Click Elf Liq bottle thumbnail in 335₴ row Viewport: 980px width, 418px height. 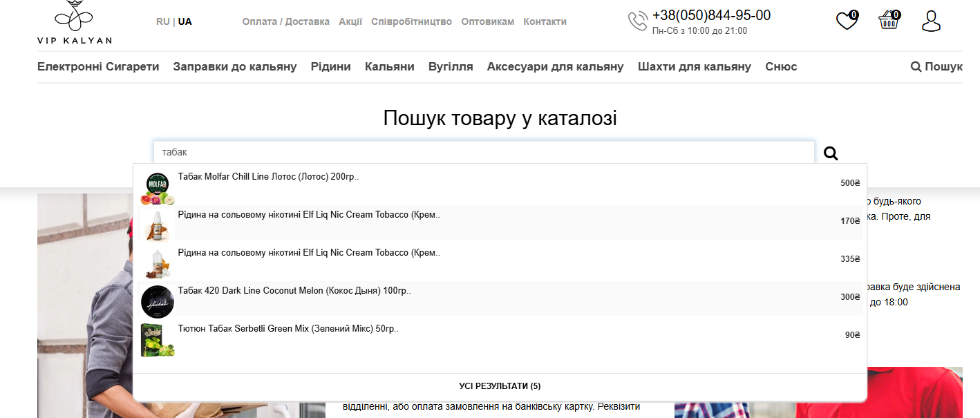tap(158, 263)
